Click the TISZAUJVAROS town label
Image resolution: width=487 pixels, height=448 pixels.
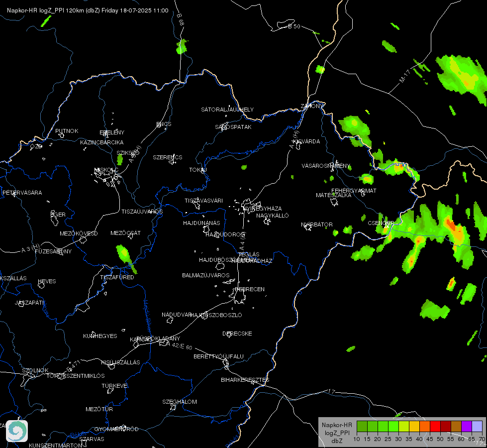(x=142, y=212)
